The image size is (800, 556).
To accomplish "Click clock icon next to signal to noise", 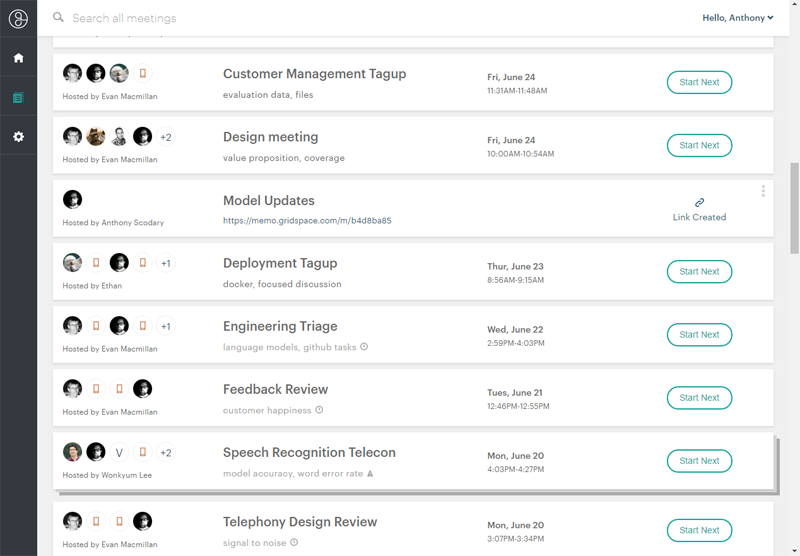I will [x=294, y=542].
